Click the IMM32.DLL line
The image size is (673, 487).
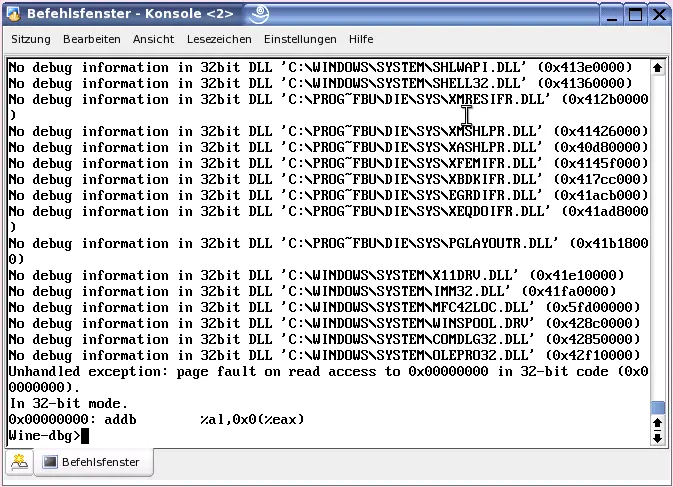(312, 291)
